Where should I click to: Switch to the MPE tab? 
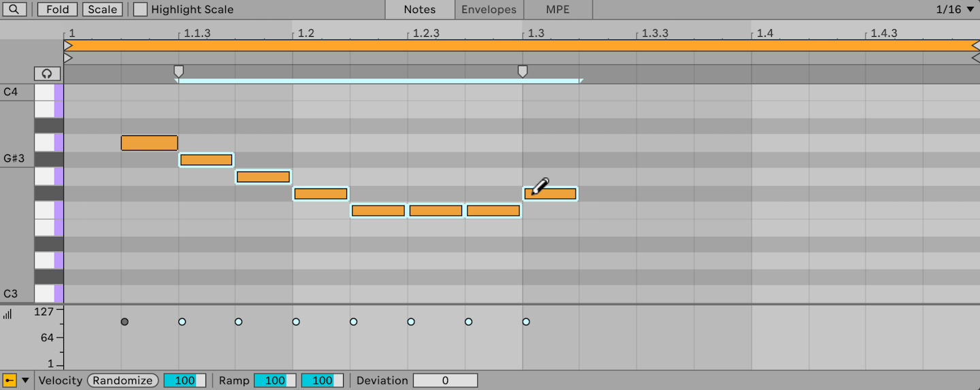pos(558,10)
